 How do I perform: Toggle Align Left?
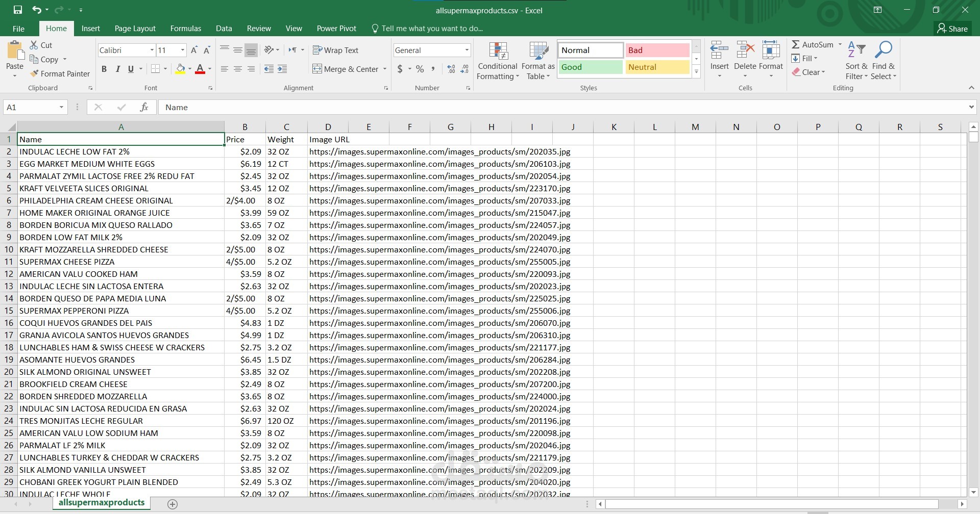tap(224, 69)
